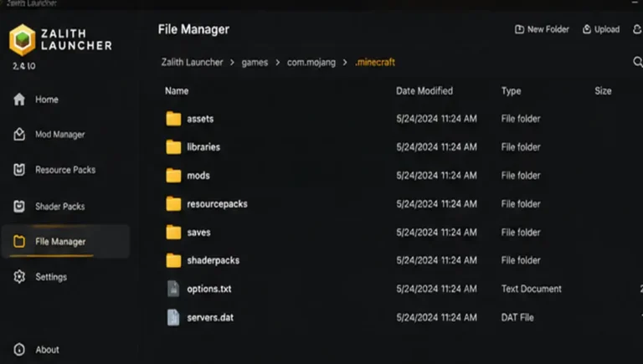Open Mod Manager via its sidebar icon
Screen dimensions: 643x364
[19, 135]
